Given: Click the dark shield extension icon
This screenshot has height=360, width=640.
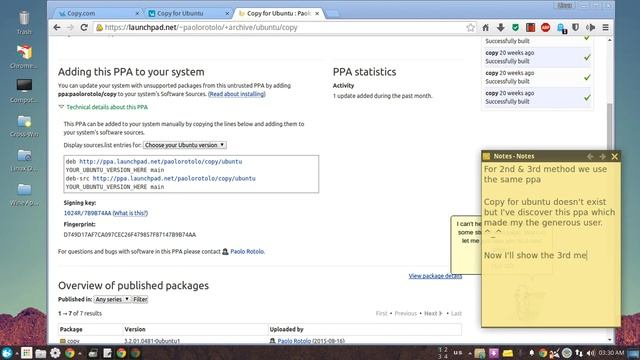Looking at the screenshot, I should click(x=576, y=27).
